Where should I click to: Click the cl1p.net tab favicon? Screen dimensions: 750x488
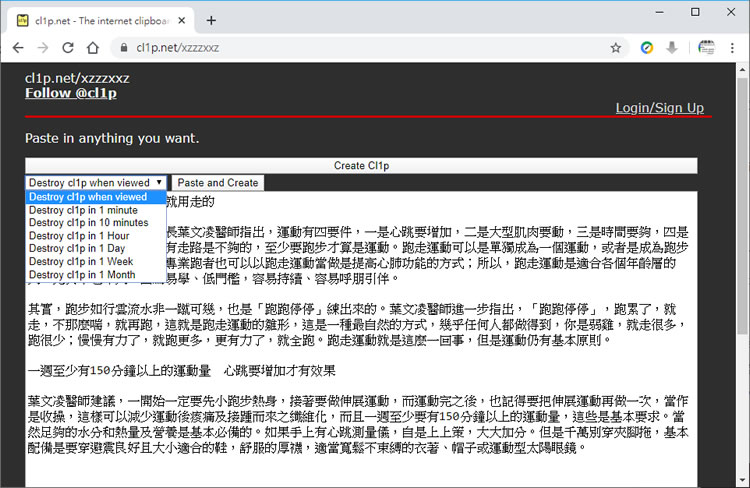click(22, 21)
